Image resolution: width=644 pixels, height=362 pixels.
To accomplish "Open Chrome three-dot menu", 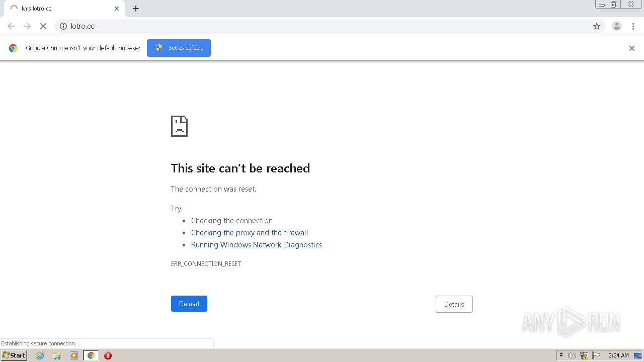I will pyautogui.click(x=633, y=26).
